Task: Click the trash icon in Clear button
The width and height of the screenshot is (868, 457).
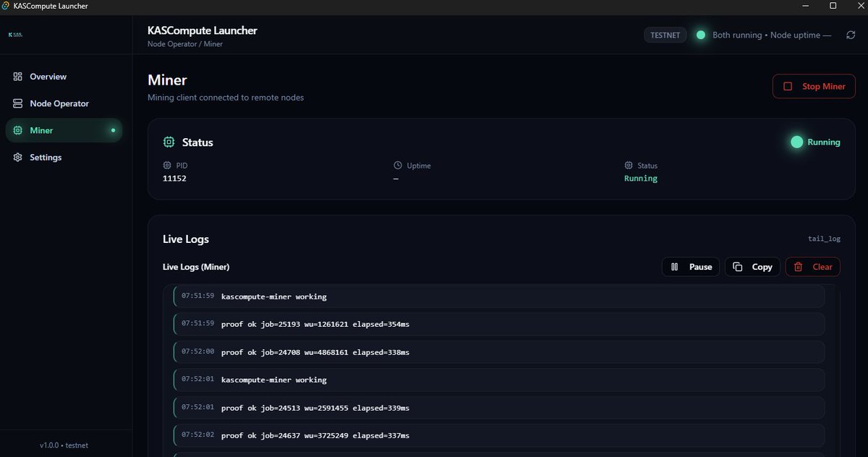Action: [x=799, y=267]
